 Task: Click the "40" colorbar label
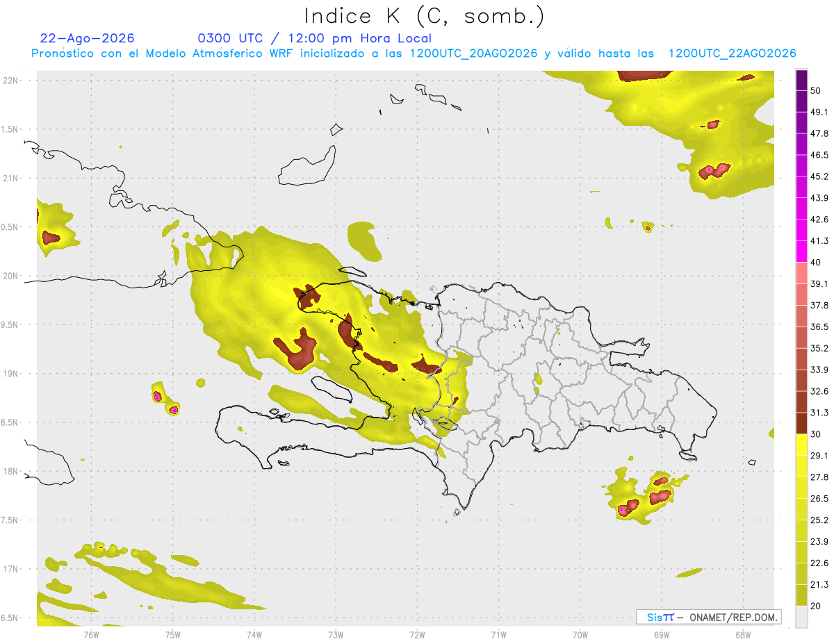point(816,263)
